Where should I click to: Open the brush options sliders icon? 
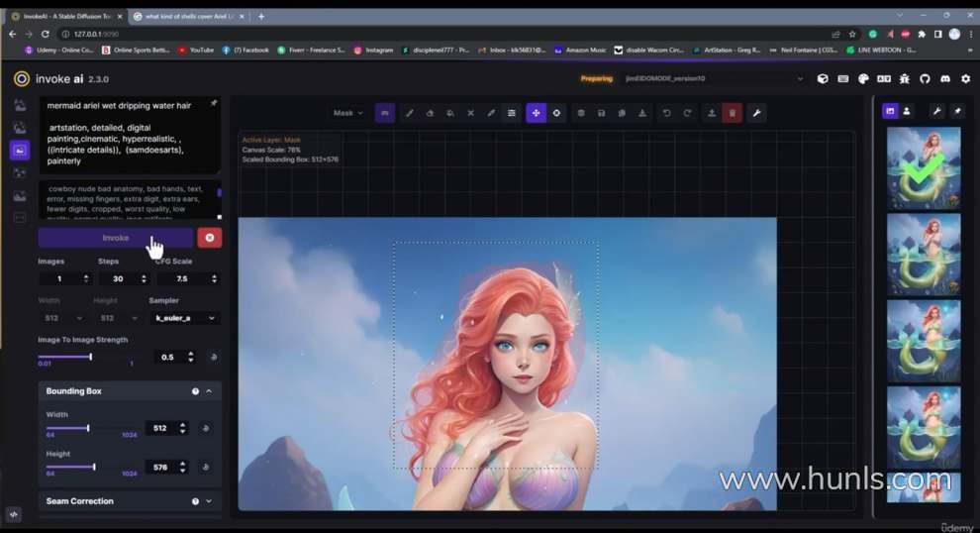[511, 113]
